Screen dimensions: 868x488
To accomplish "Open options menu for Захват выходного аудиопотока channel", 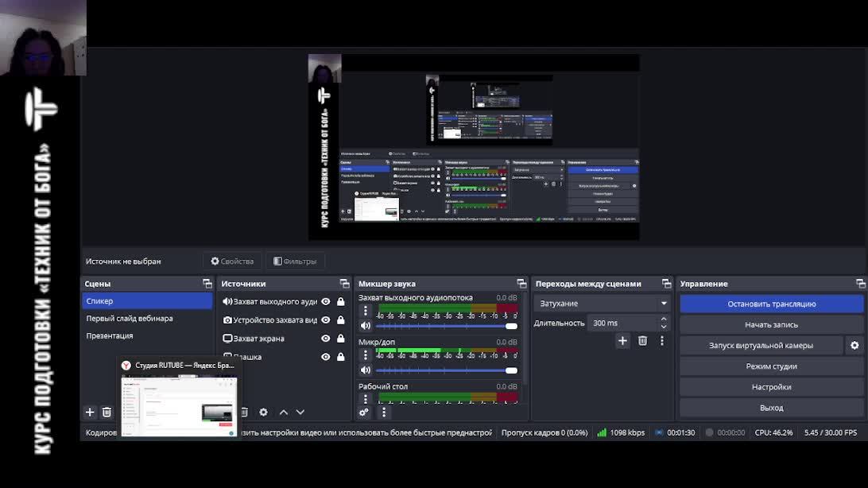I will point(366,311).
